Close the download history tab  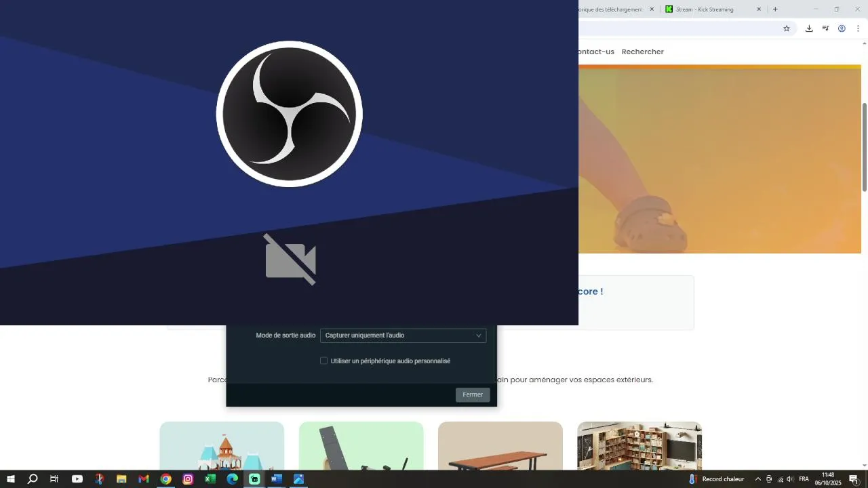652,9
